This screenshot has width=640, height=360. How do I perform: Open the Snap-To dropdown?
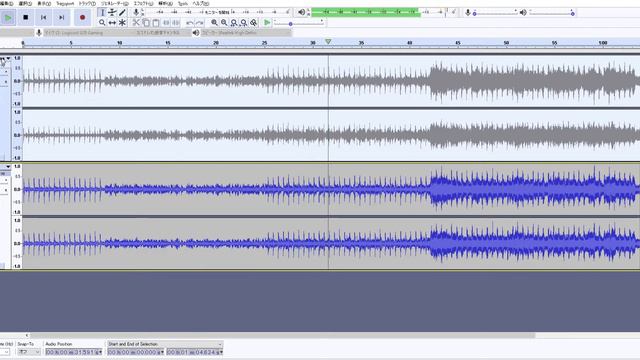[29, 352]
